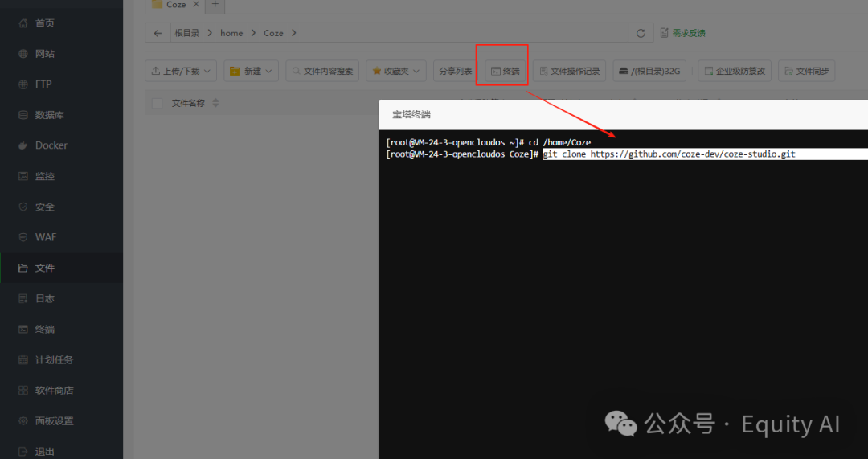This screenshot has height=459, width=868.
Task: Click the 安全 shield icon
Action: [23, 207]
